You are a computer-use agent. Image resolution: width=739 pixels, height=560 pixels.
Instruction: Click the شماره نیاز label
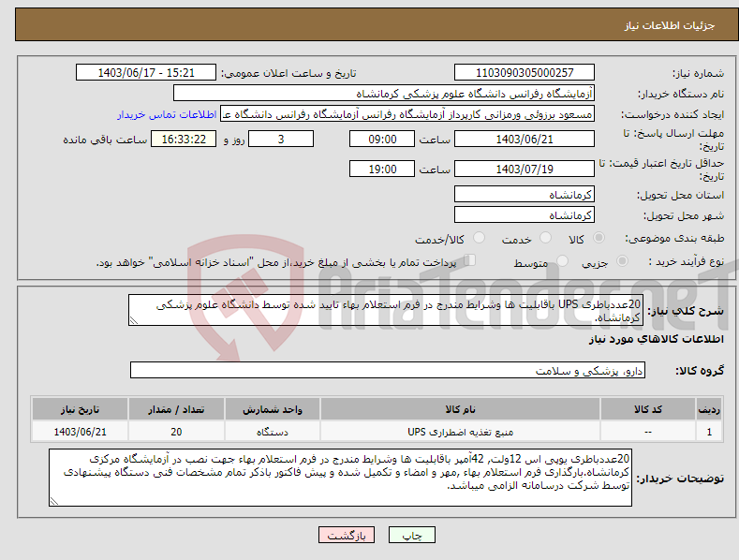click(698, 73)
